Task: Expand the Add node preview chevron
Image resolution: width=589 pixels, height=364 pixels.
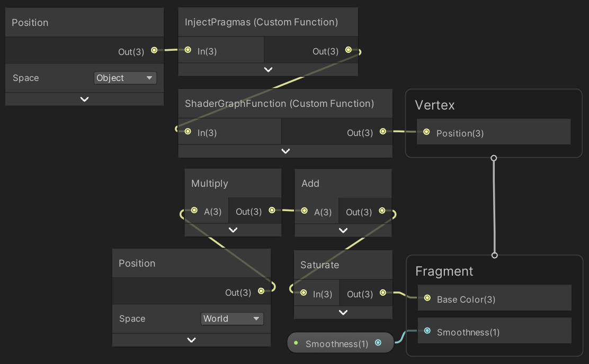Action: [x=343, y=230]
